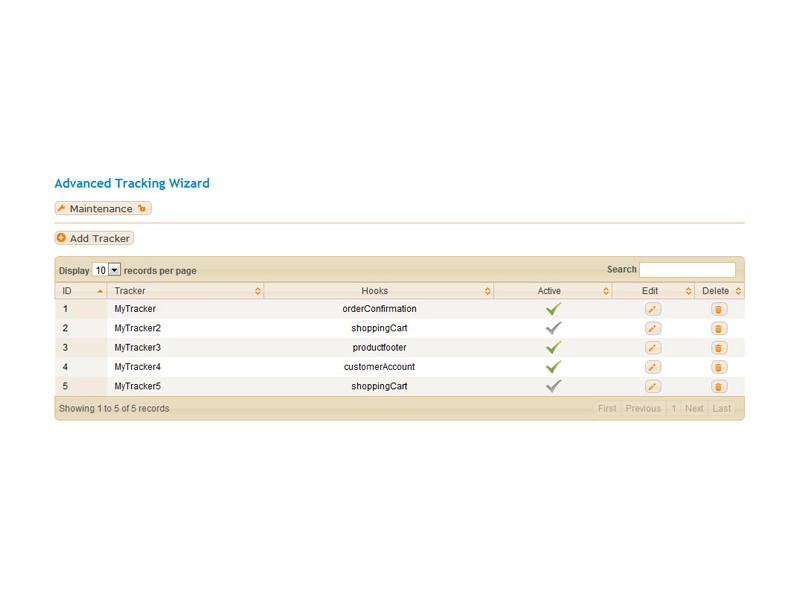The width and height of the screenshot is (800, 600).
Task: Go to First page
Action: [607, 408]
